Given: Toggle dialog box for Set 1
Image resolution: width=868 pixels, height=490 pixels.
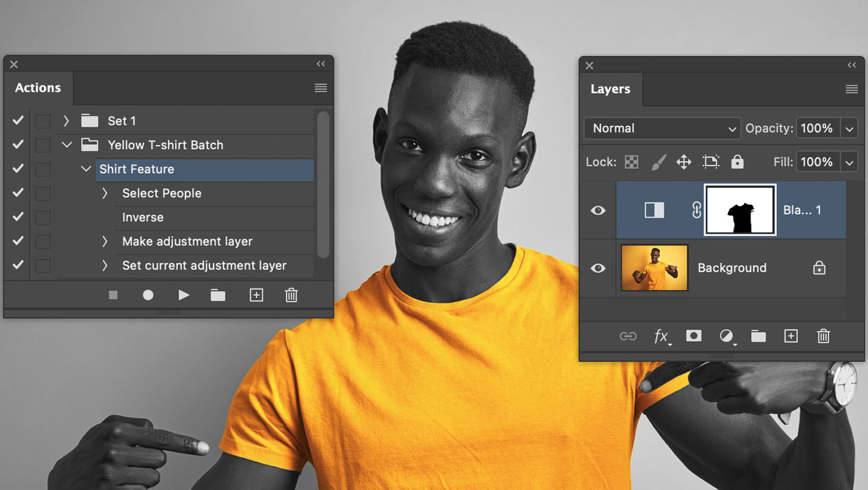Looking at the screenshot, I should tap(43, 121).
